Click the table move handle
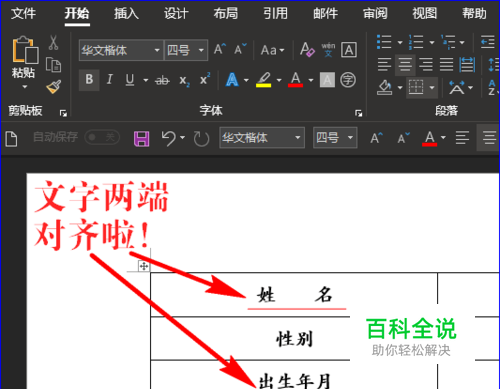Image resolution: width=500 pixels, height=389 pixels. (x=144, y=266)
